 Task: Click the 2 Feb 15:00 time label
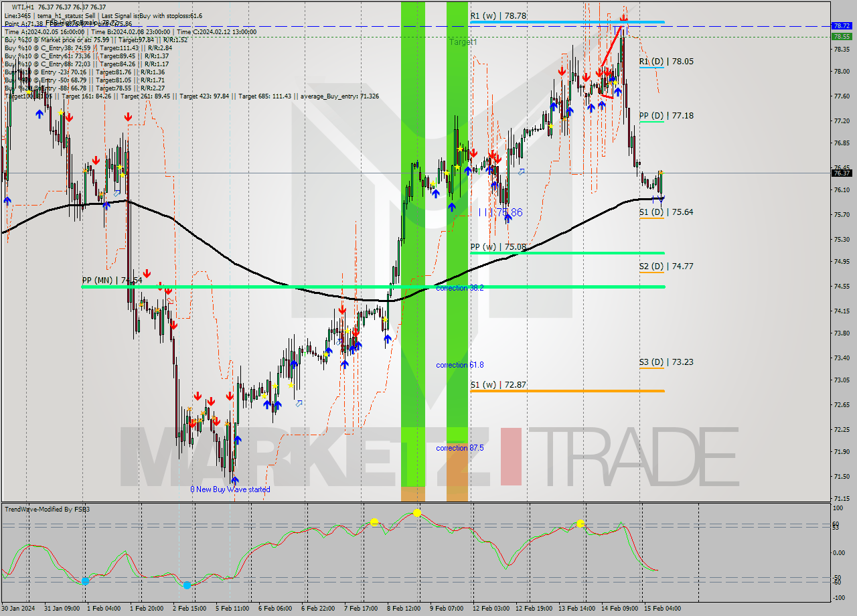pos(189,609)
